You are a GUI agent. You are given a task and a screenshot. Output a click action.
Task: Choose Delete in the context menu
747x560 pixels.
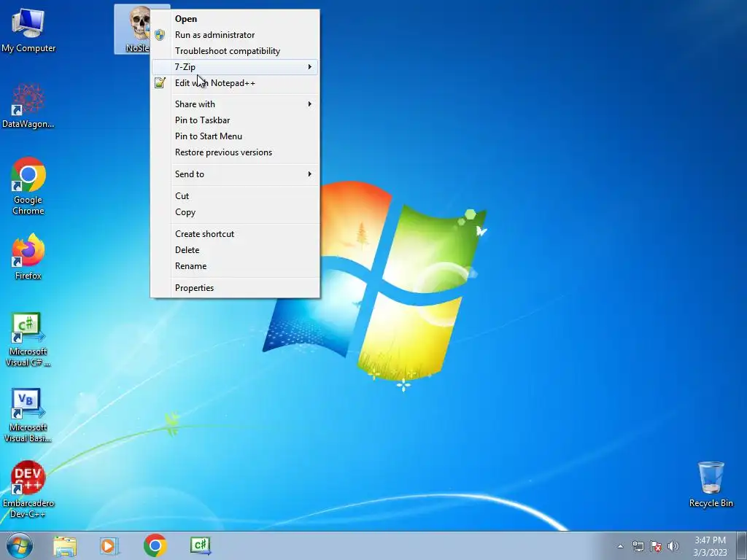click(x=235, y=250)
